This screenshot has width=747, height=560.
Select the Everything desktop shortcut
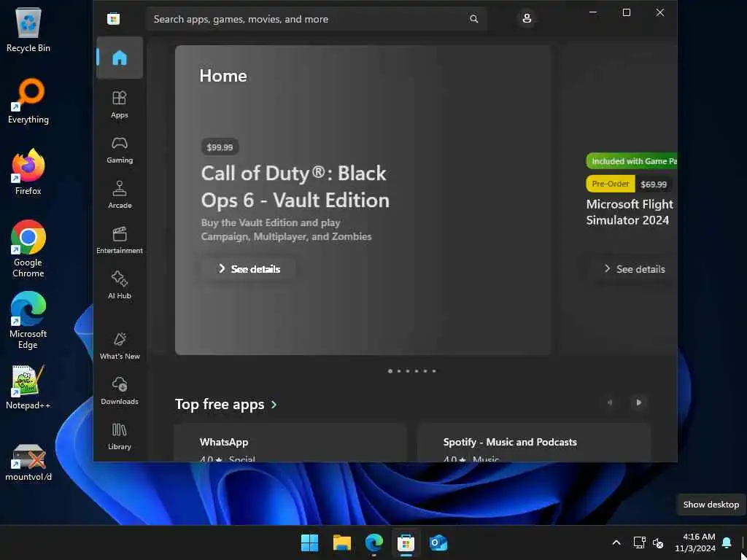pos(28,101)
